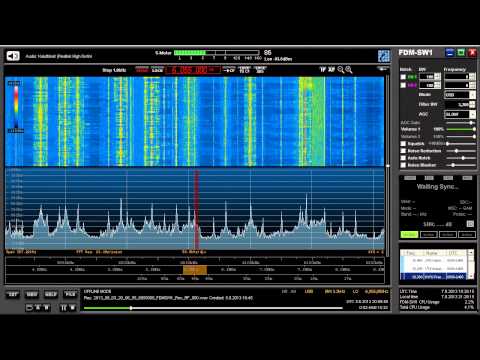Enable the Squelch checkbox
The image size is (480, 360).
click(403, 144)
